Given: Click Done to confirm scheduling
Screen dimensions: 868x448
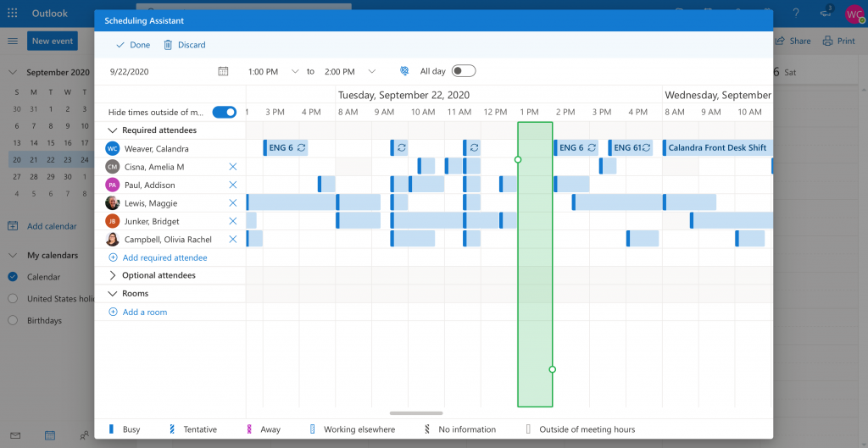Looking at the screenshot, I should [132, 45].
